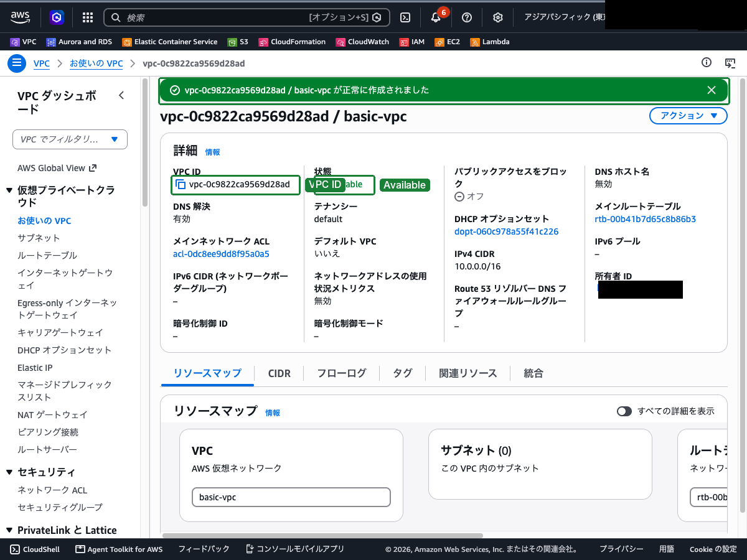Select サブネット in the sidebar
Image resolution: width=747 pixels, height=560 pixels.
click(x=39, y=238)
